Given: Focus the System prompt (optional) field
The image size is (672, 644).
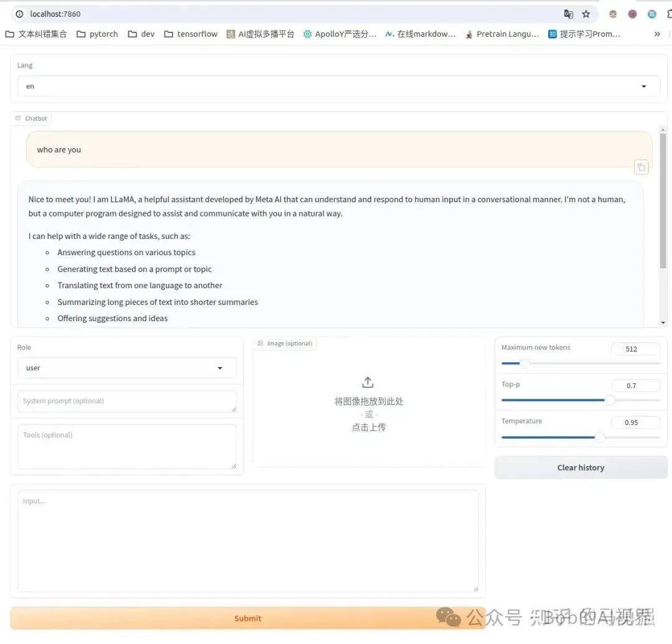Looking at the screenshot, I should [127, 401].
